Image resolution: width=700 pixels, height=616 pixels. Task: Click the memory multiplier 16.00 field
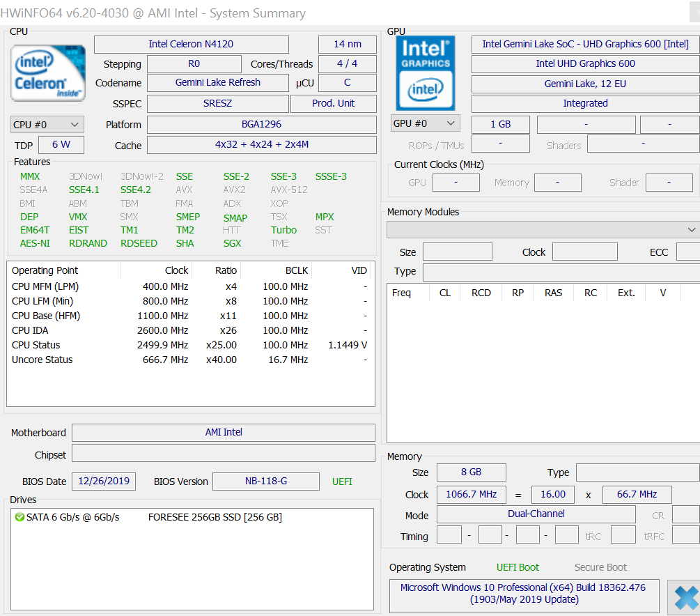[x=553, y=495]
